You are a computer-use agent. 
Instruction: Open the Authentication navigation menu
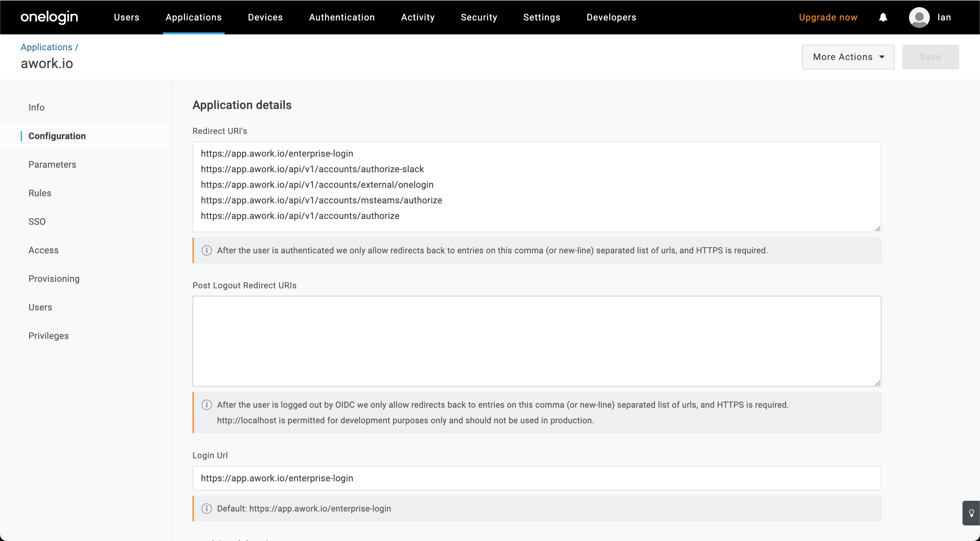coord(342,18)
